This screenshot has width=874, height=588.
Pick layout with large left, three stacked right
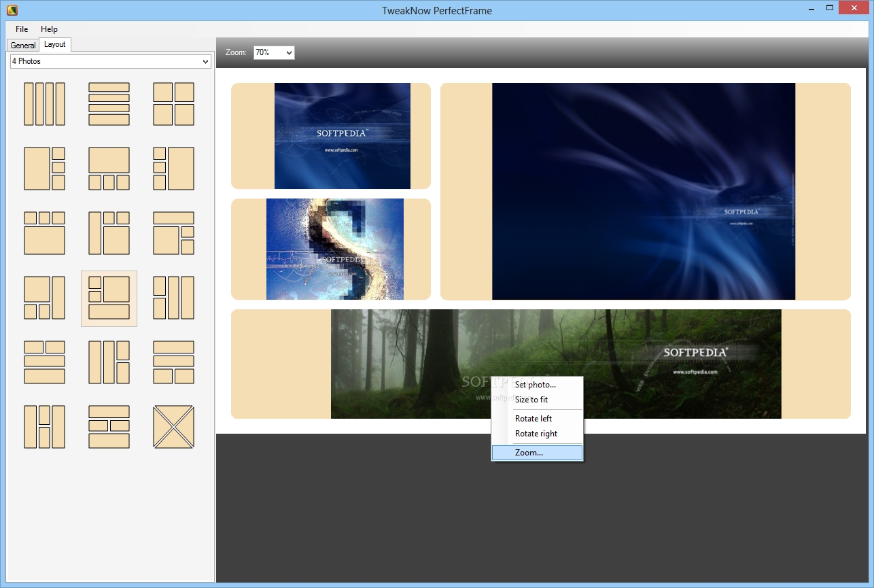[44, 169]
